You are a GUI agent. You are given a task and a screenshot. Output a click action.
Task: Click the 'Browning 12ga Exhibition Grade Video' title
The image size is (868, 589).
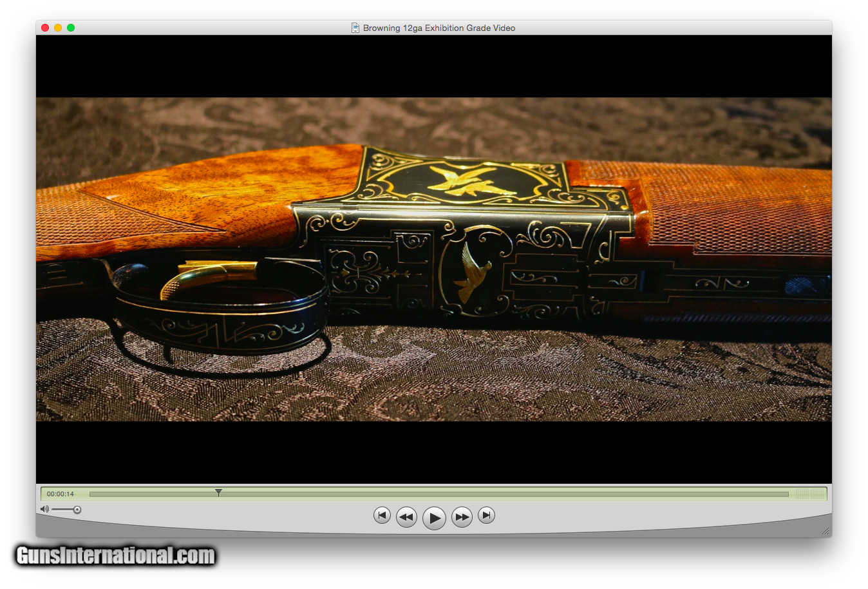point(439,28)
